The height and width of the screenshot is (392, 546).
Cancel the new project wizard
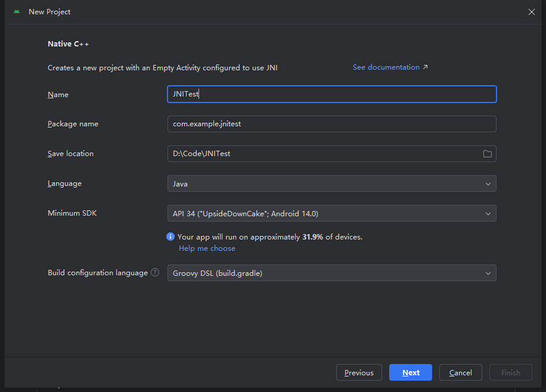point(460,372)
